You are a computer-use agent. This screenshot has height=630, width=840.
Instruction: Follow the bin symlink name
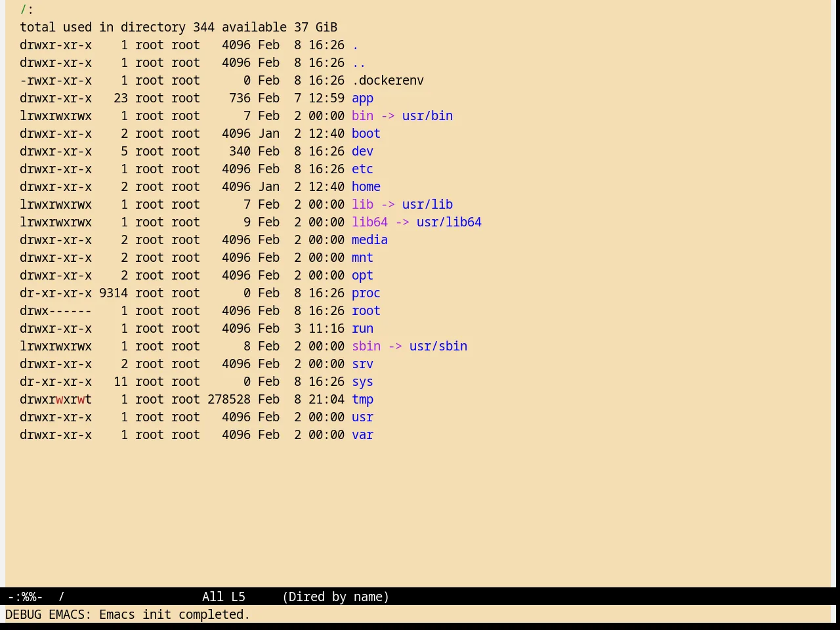(362, 116)
